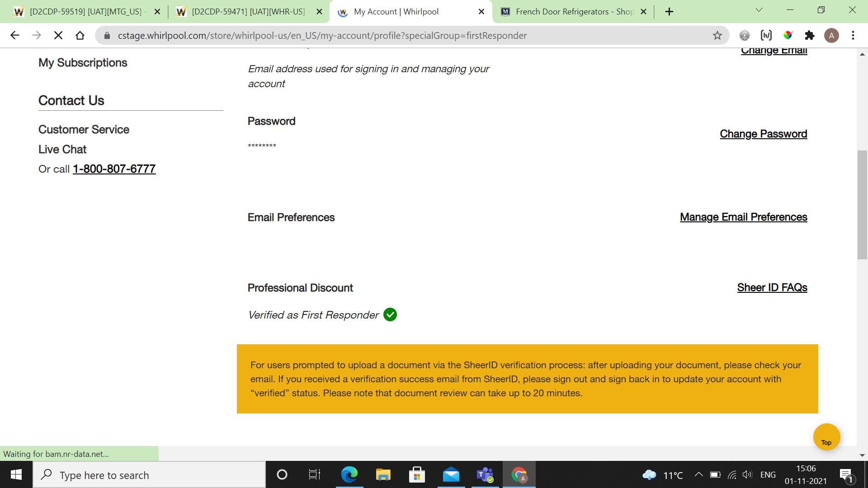The height and width of the screenshot is (488, 868).
Task: Open Mail app from taskbar
Action: point(451,475)
